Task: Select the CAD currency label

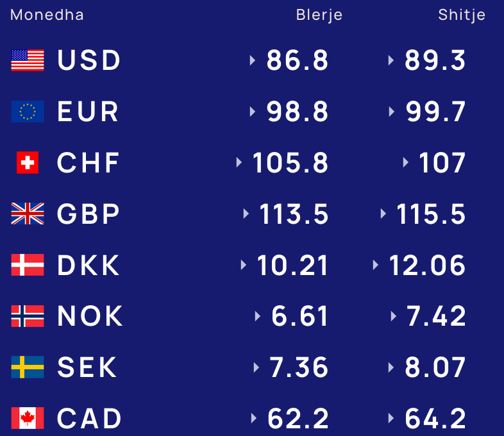Action: coord(89,418)
